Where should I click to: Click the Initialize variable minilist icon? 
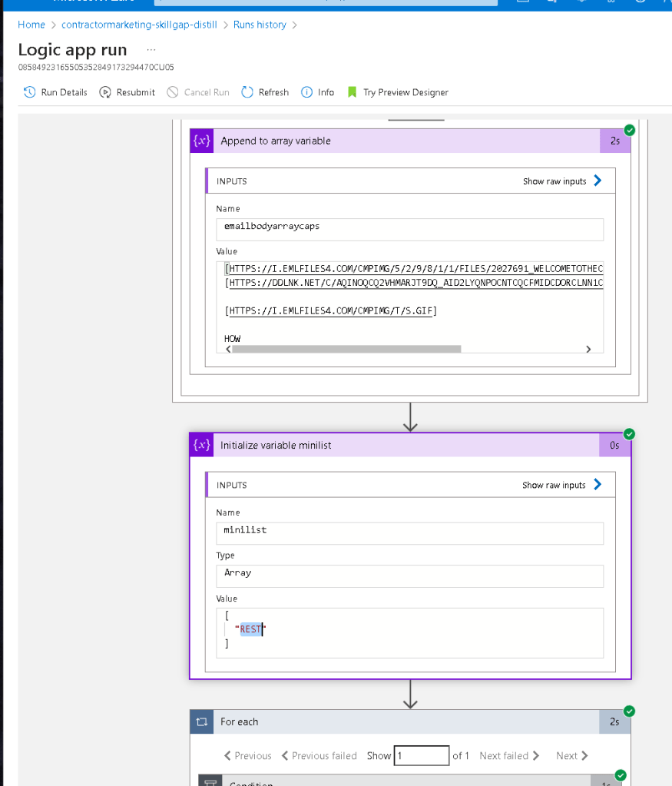(202, 445)
